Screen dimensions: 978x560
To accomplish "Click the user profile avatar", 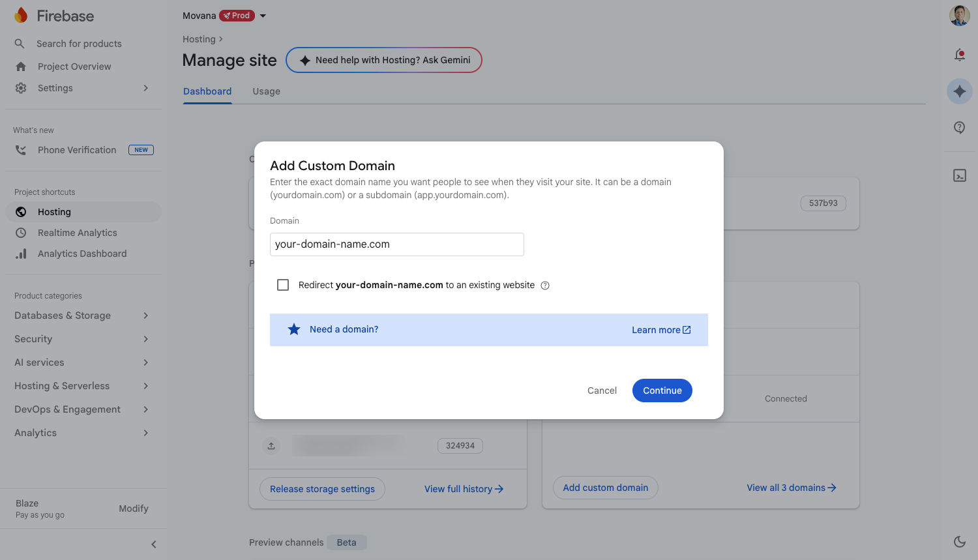I will click(959, 16).
